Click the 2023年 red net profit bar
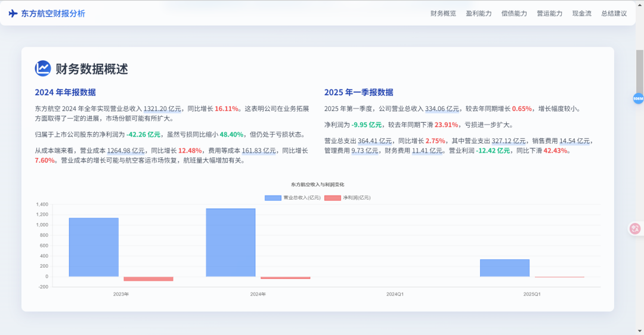 click(x=148, y=279)
